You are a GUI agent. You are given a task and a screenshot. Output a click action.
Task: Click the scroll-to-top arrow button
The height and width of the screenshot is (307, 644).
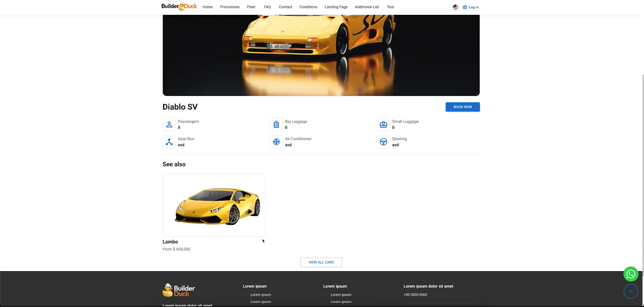pos(631,291)
